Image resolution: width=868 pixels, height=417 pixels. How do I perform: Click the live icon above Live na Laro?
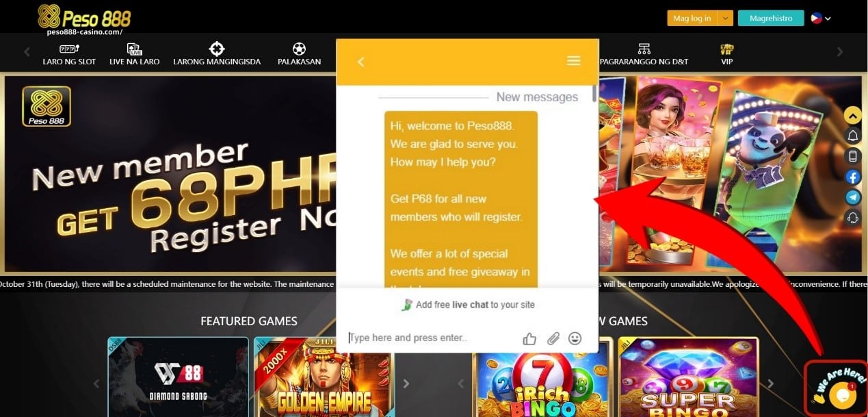click(134, 49)
